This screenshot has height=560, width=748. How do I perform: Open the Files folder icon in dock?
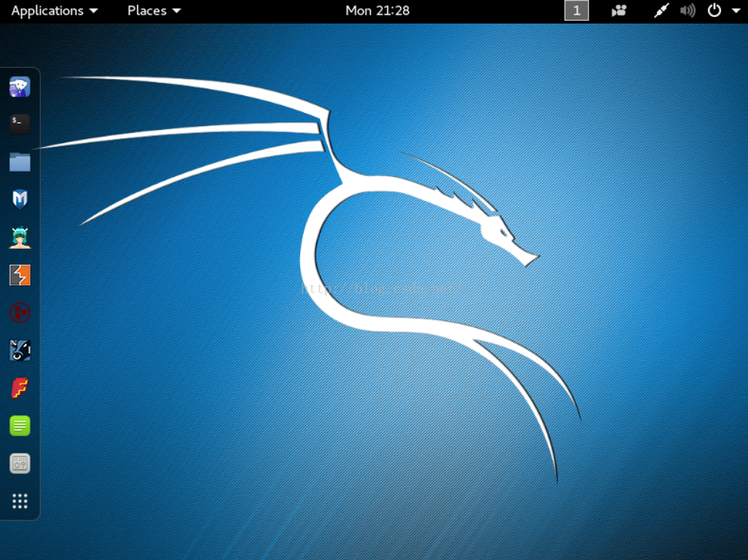pyautogui.click(x=20, y=162)
